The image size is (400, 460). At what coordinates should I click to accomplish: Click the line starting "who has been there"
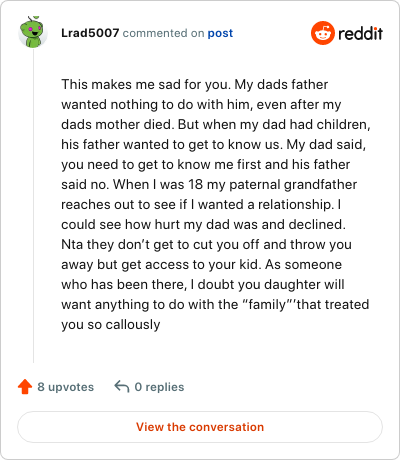[203, 284]
